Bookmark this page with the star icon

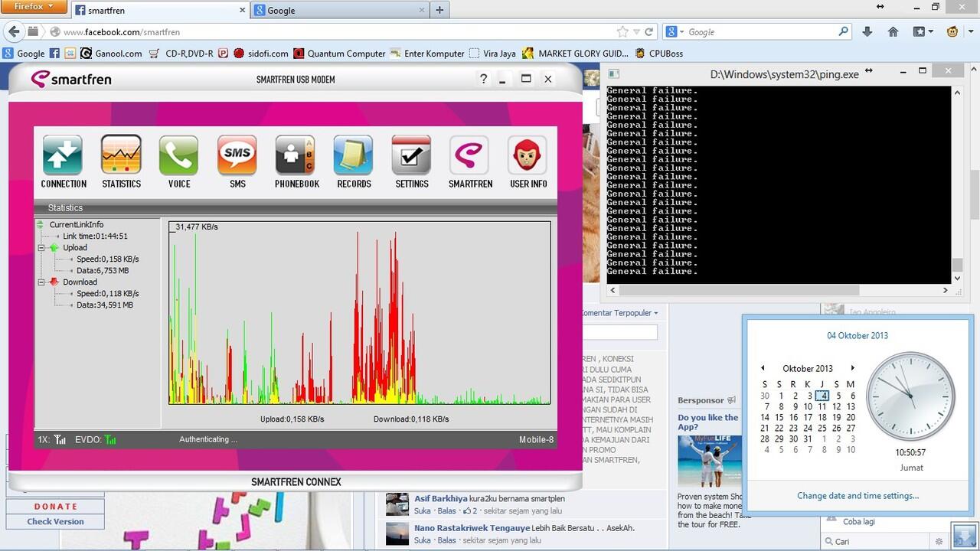[x=622, y=32]
